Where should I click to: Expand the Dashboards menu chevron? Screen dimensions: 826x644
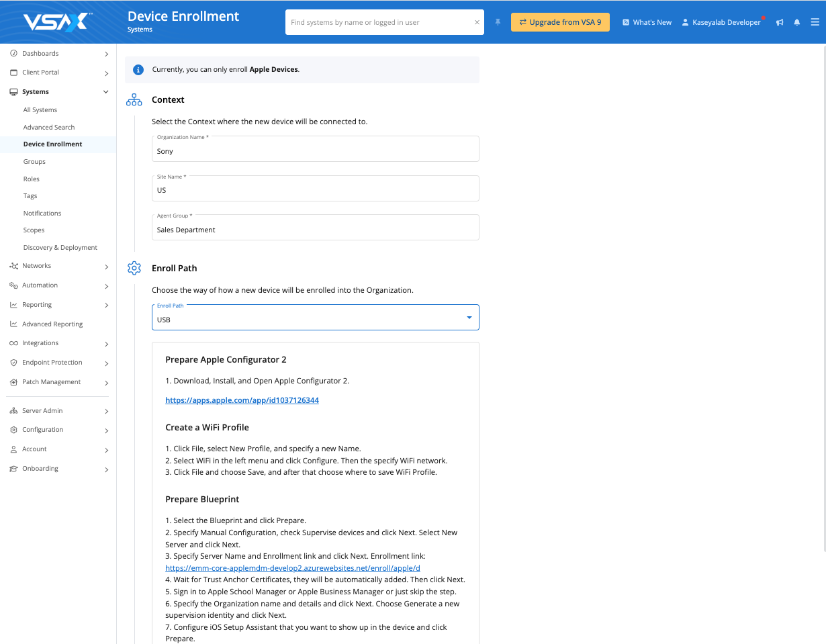click(106, 54)
